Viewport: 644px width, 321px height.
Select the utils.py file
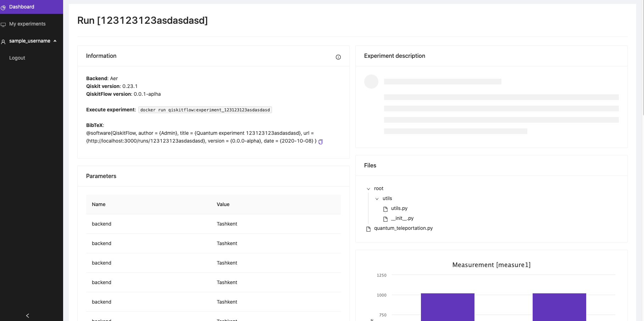pos(399,208)
